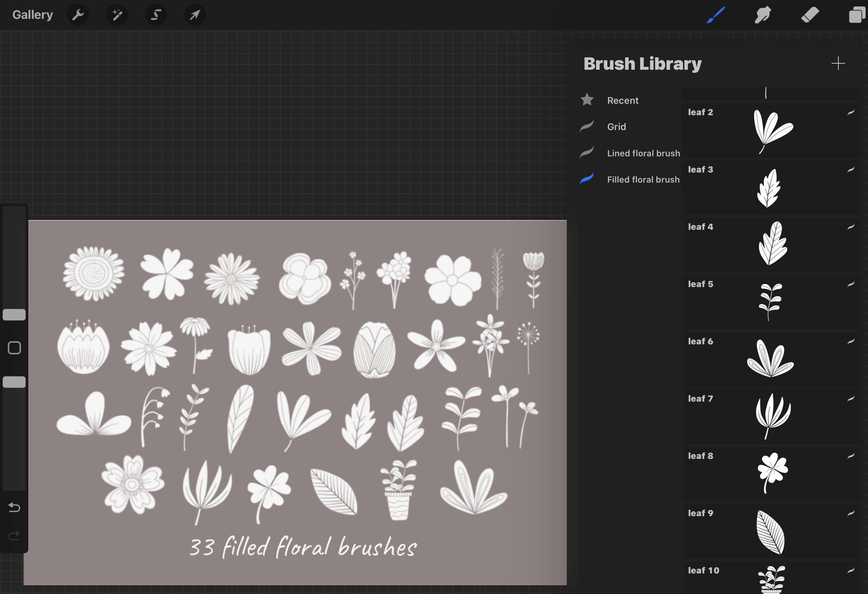
Task: Click the Undo arrow in sidebar
Action: tap(14, 507)
